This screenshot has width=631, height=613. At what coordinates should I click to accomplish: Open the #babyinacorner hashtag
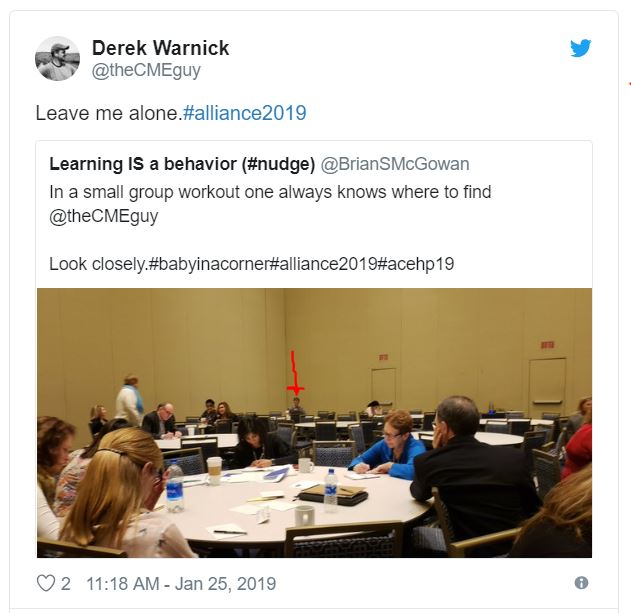tap(208, 264)
